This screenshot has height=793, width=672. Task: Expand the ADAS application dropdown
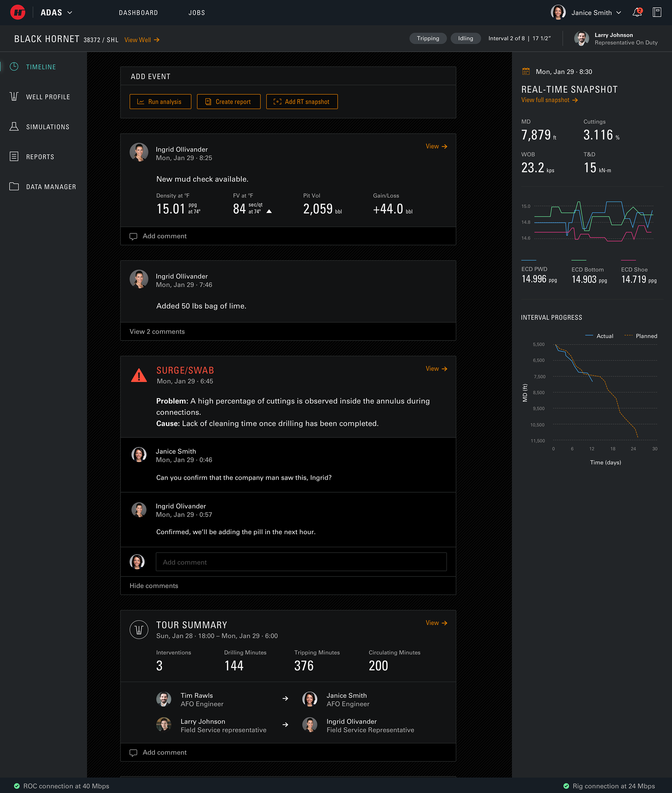click(x=70, y=13)
